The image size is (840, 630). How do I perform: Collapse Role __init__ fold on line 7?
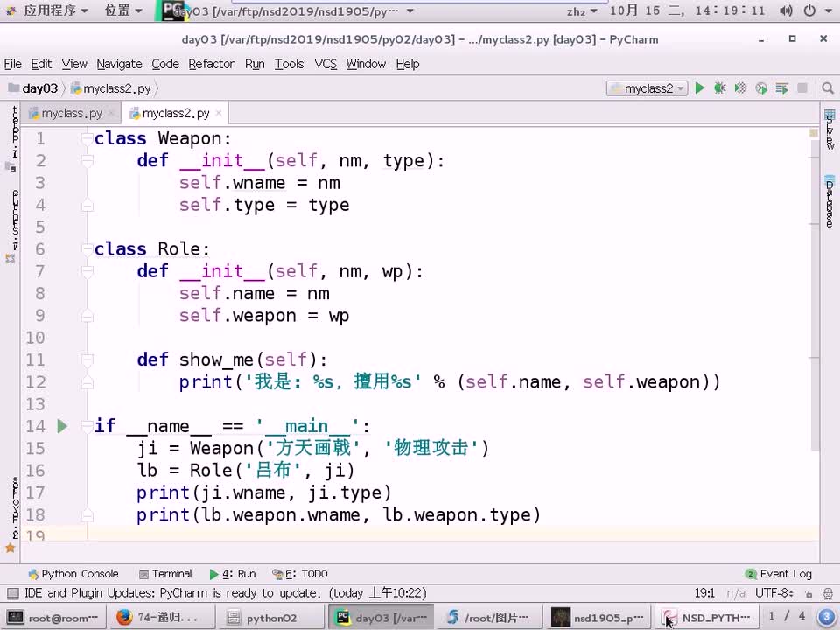tap(87, 271)
